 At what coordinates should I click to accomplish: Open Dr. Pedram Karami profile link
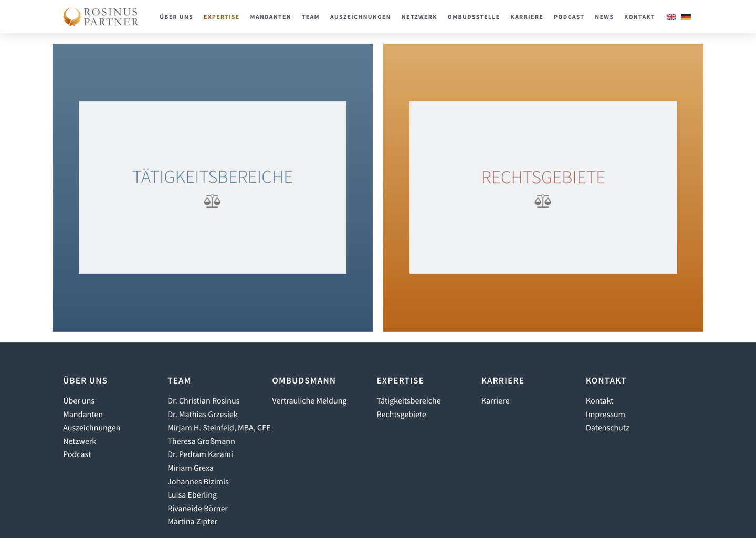[200, 454]
